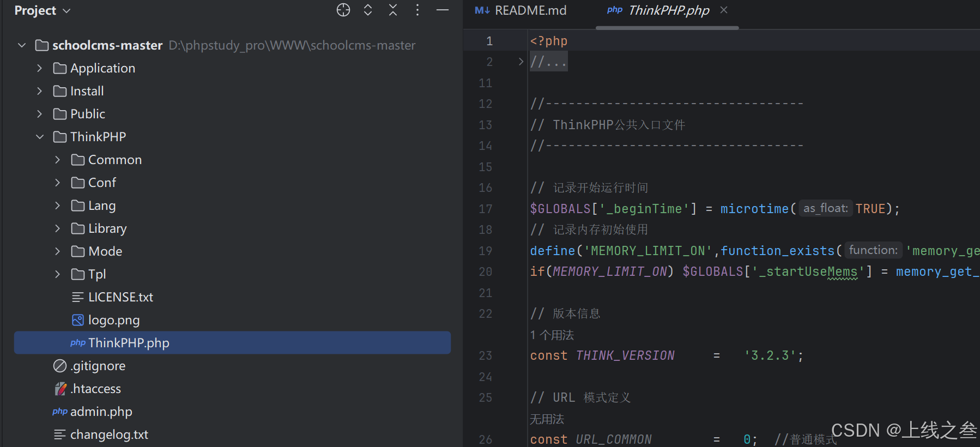
Task: Click the Install folder icon
Action: (60, 91)
